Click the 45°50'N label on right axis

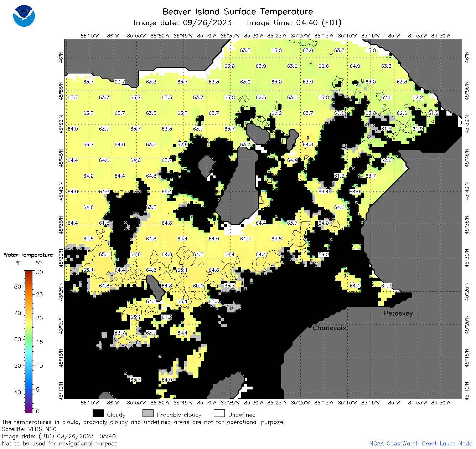pos(467,124)
